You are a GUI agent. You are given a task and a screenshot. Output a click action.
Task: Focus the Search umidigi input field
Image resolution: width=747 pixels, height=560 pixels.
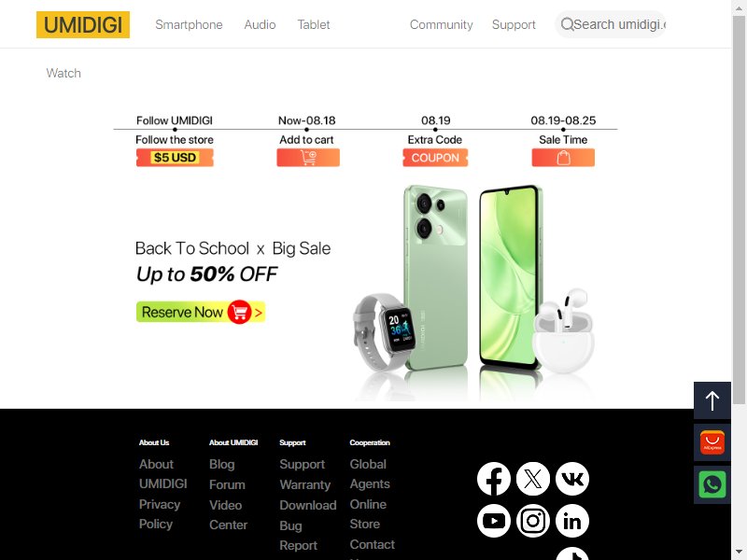coord(611,24)
